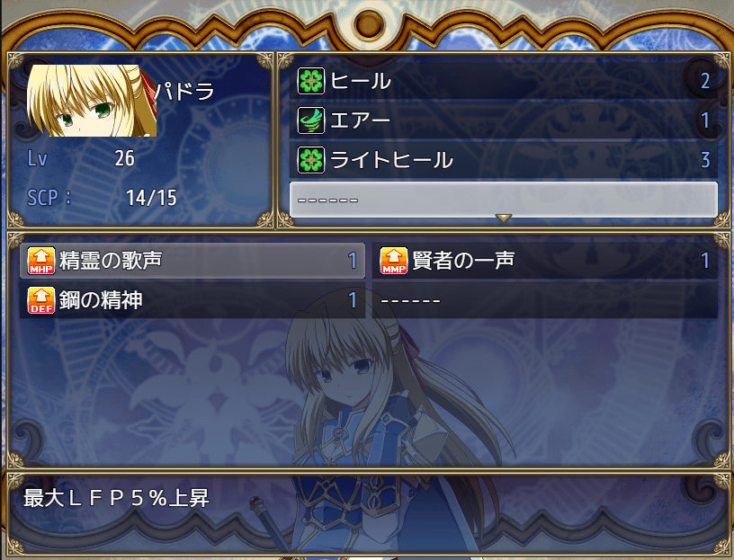The height and width of the screenshot is (560, 734).
Task: Select the エアー skill entry
Action: click(503, 120)
